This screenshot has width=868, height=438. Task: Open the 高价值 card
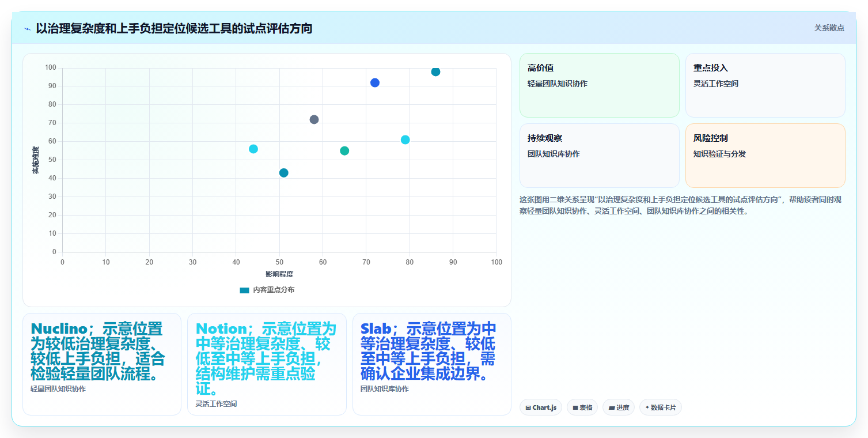(600, 85)
